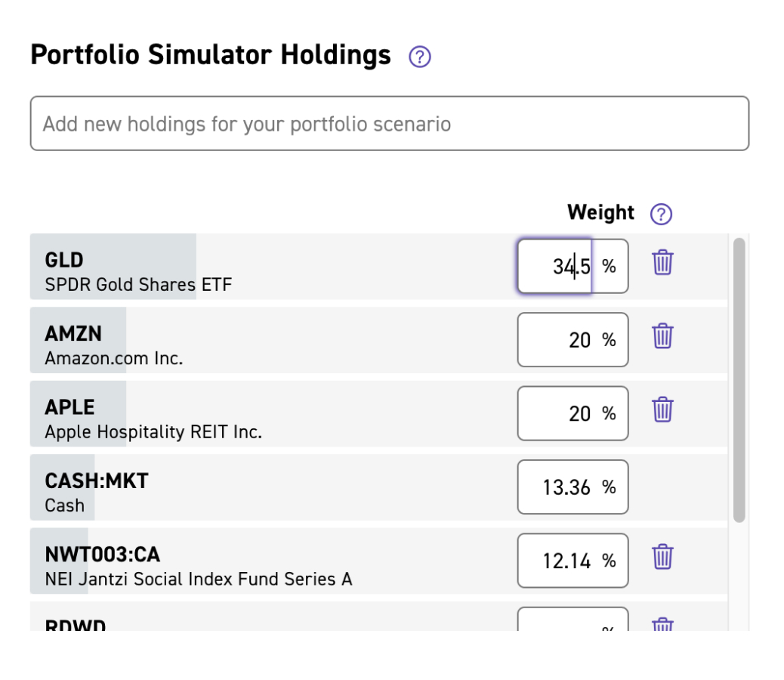Delete the APLE holding with trash icon
This screenshot has height=680, width=784.
(662, 410)
